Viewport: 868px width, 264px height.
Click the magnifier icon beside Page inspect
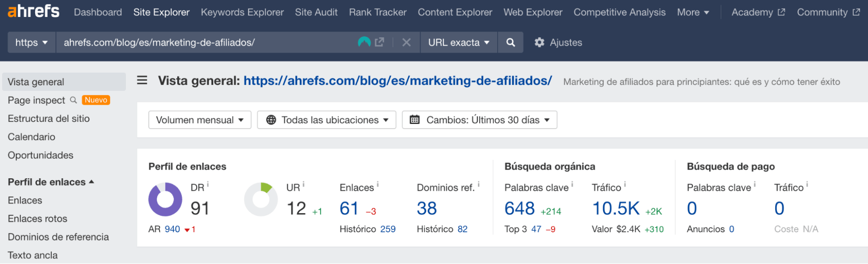73,100
